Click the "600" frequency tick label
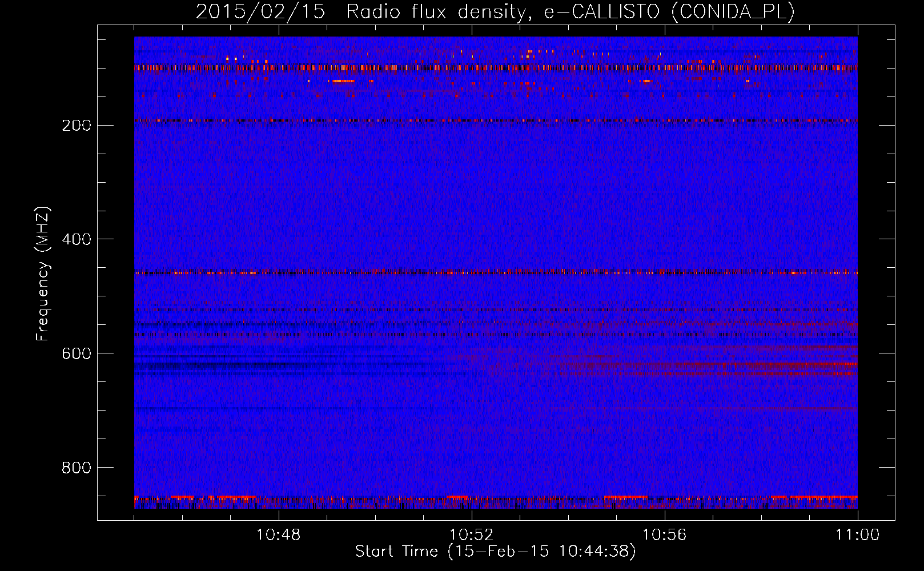 click(x=77, y=354)
